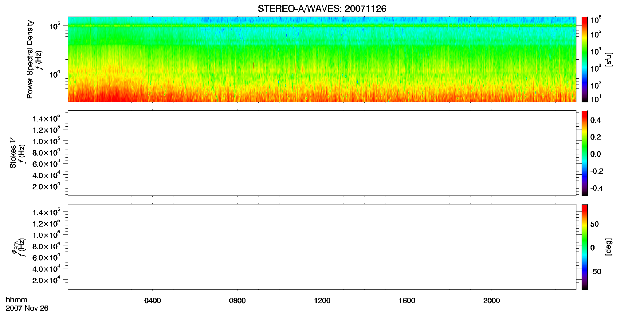This screenshot has width=644, height=332.
Task: Click the Stokes V axis title
Action: (x=13, y=153)
